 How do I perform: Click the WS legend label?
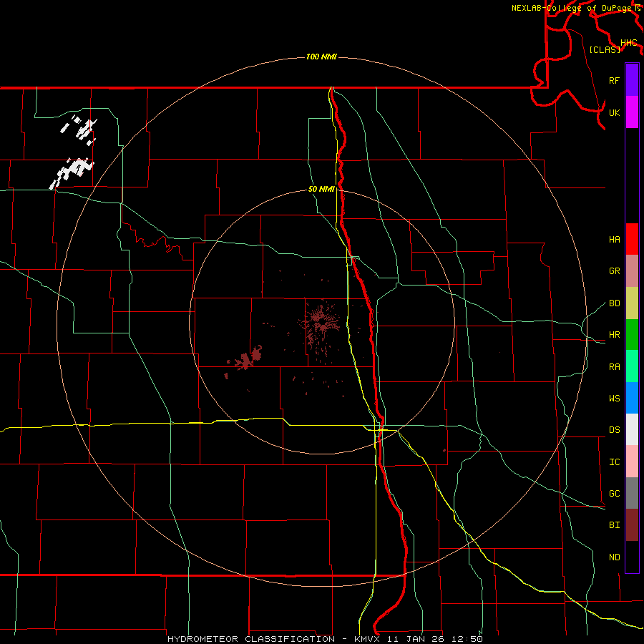point(614,399)
